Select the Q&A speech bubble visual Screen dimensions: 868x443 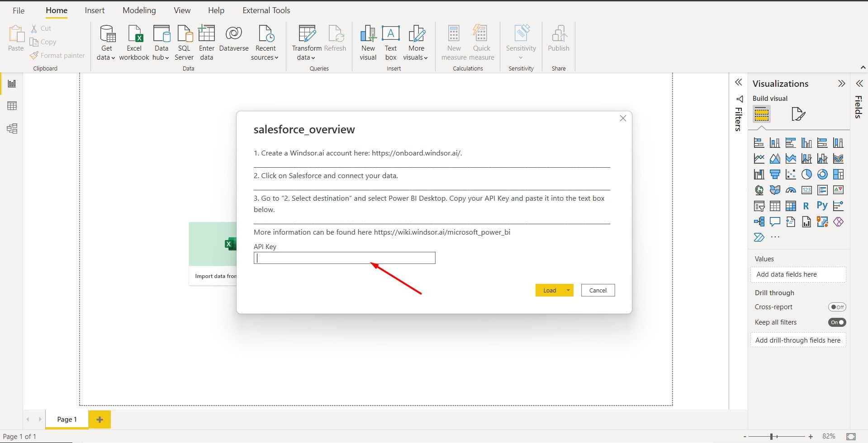tap(775, 222)
